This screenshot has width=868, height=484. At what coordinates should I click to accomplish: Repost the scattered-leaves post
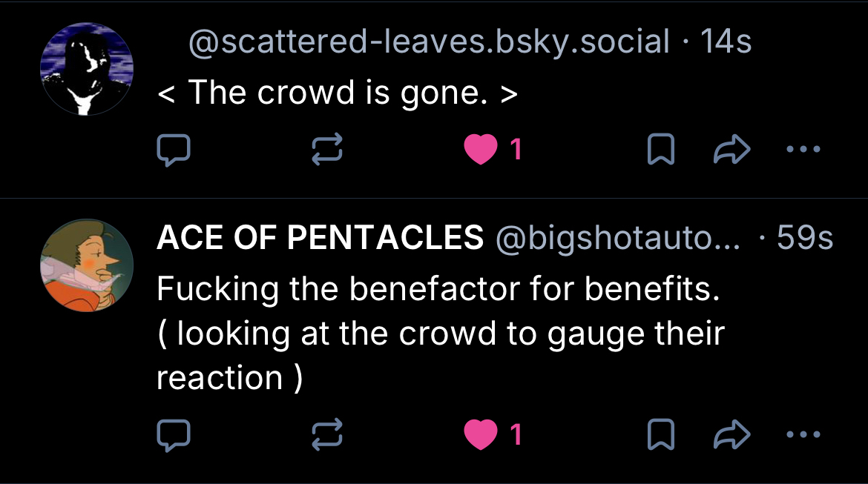[326, 151]
